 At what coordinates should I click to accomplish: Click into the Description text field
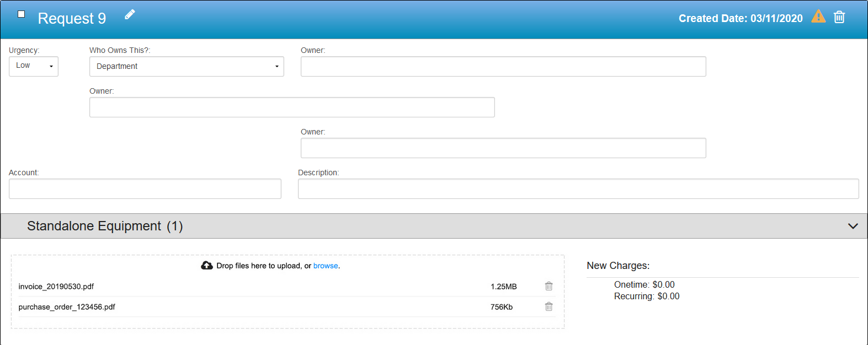coord(578,189)
